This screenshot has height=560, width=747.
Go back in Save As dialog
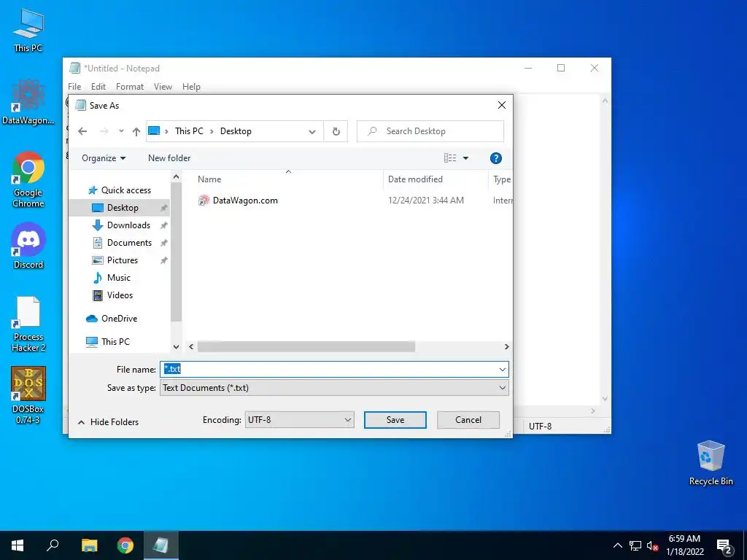(x=82, y=131)
